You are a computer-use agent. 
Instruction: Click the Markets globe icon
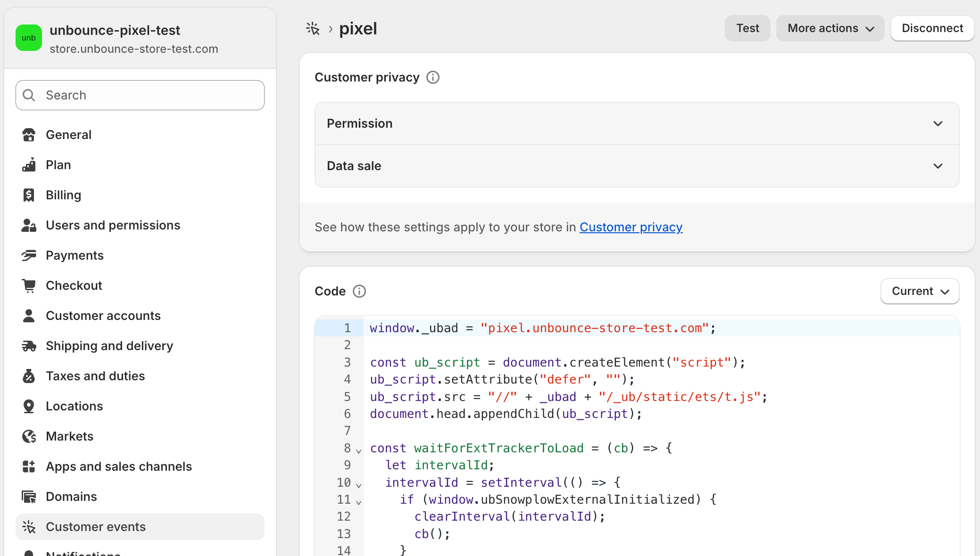29,436
